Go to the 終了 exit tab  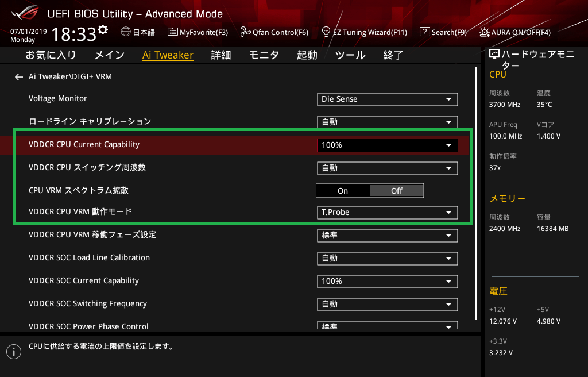(393, 55)
